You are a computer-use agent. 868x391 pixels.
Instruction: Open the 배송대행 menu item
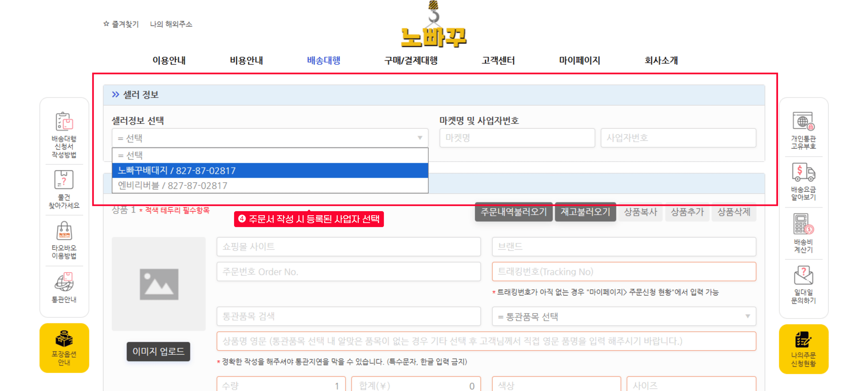tap(323, 60)
